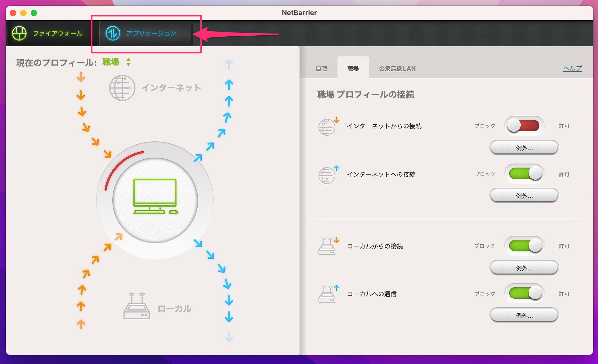Open 例外 for ローカルからの接続
Viewport: 598px width, 364px height.
524,268
